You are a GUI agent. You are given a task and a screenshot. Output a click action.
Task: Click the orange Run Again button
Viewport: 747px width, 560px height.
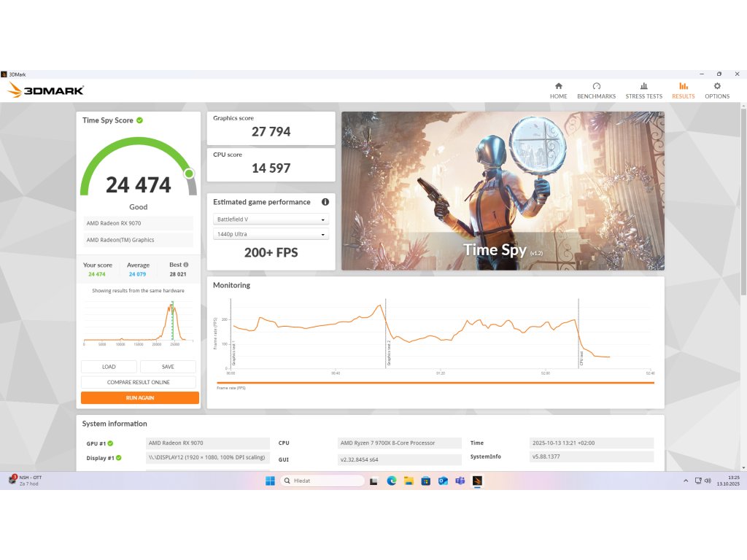click(x=139, y=397)
